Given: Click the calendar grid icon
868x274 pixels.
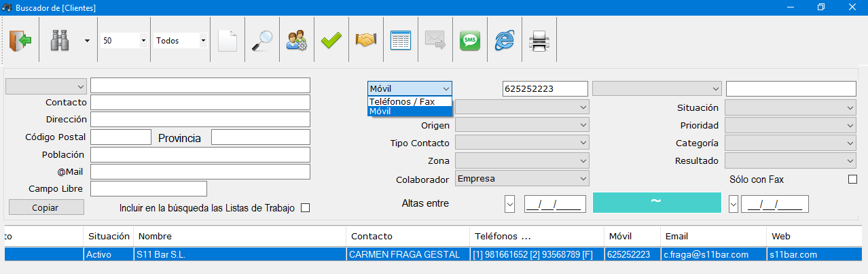Looking at the screenshot, I should pos(401,41).
